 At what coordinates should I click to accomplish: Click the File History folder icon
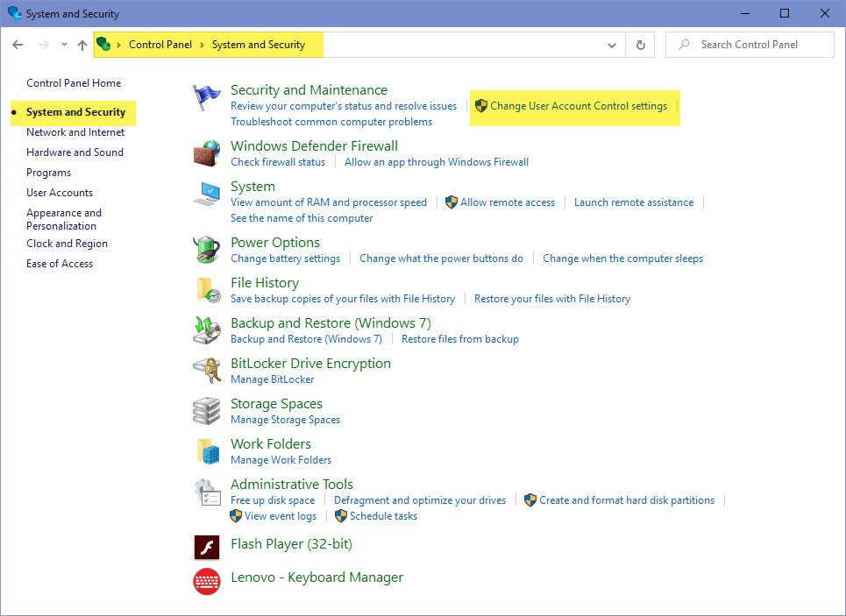click(x=208, y=290)
